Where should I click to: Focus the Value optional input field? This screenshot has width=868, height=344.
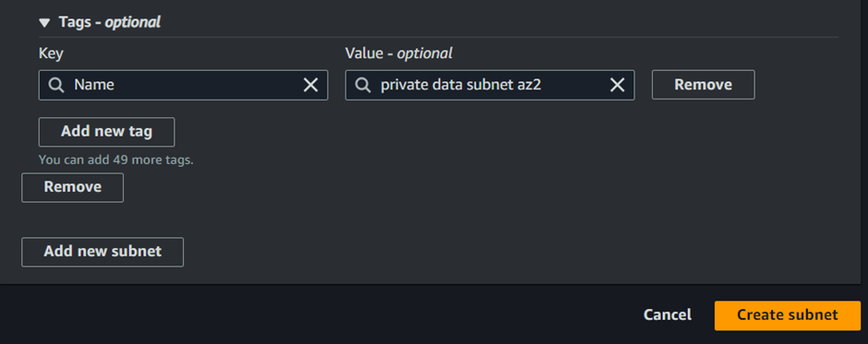point(490,85)
